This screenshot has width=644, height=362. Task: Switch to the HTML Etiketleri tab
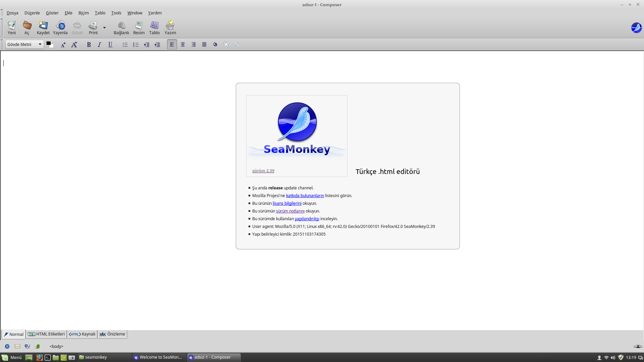click(46, 334)
